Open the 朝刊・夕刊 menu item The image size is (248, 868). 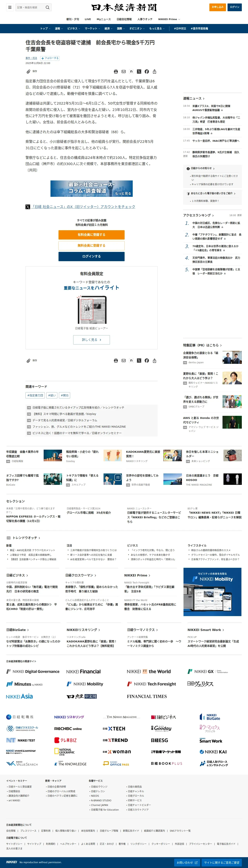(73, 19)
